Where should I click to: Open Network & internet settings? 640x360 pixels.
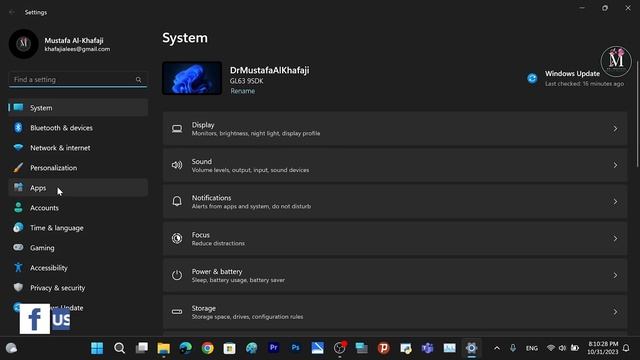click(x=78, y=148)
